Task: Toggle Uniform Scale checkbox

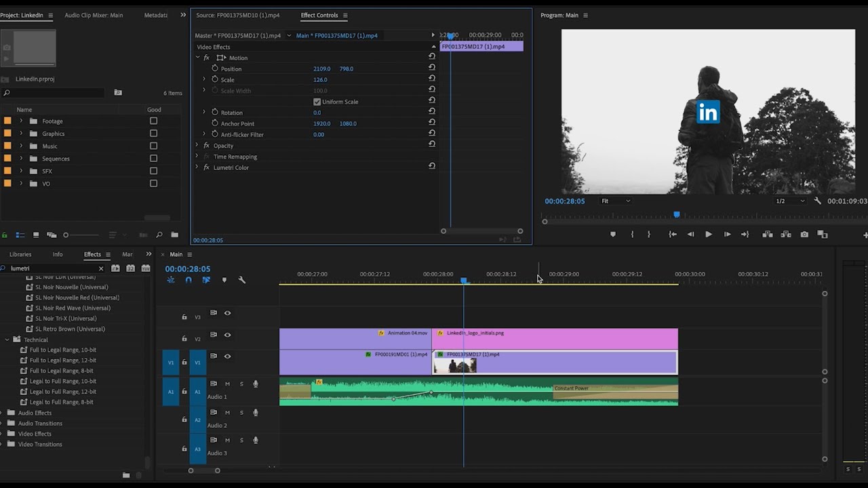Action: pyautogui.click(x=317, y=102)
